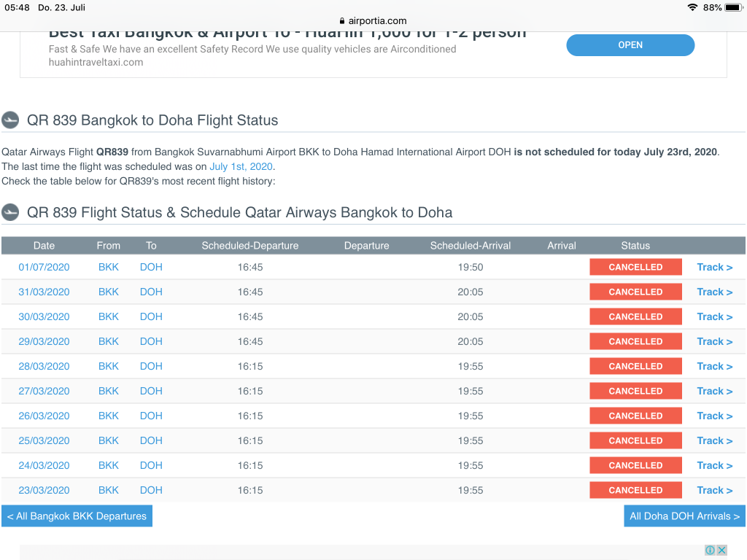Select DOH airport in the 27/03/2020 row
This screenshot has height=560, width=747.
pos(151,391)
